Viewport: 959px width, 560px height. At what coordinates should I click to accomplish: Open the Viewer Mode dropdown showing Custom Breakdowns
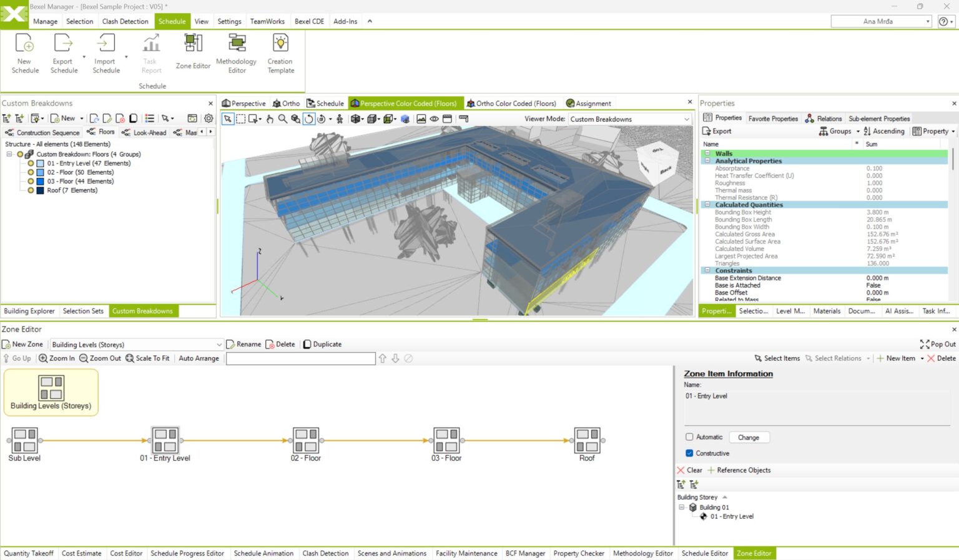pos(685,119)
